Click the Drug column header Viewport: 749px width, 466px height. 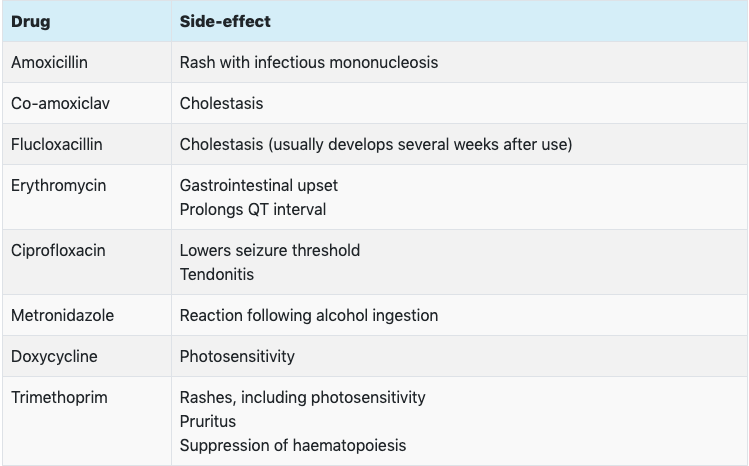30,21
